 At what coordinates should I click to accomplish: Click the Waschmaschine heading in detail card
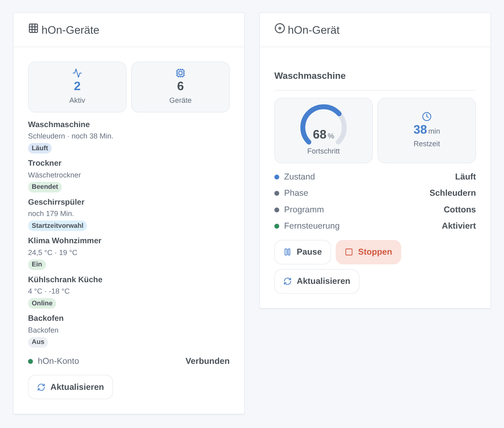click(310, 76)
